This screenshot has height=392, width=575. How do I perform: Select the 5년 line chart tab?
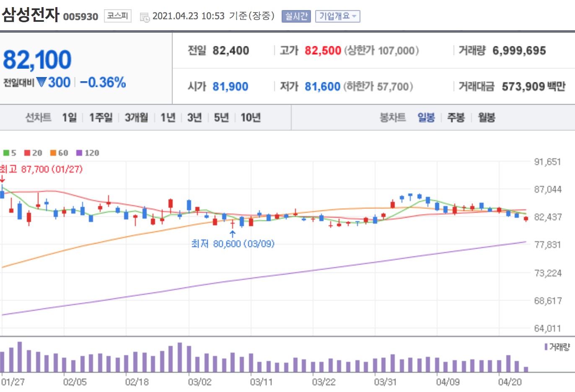point(221,118)
